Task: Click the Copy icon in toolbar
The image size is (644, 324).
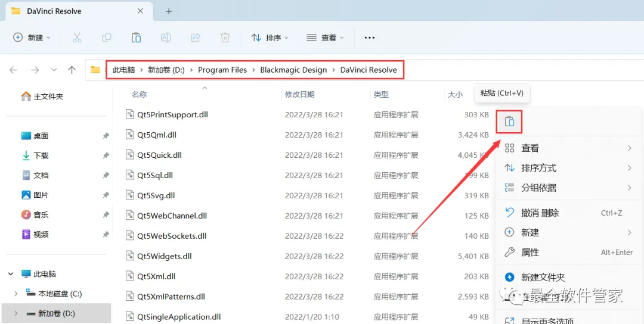Action: (106, 38)
